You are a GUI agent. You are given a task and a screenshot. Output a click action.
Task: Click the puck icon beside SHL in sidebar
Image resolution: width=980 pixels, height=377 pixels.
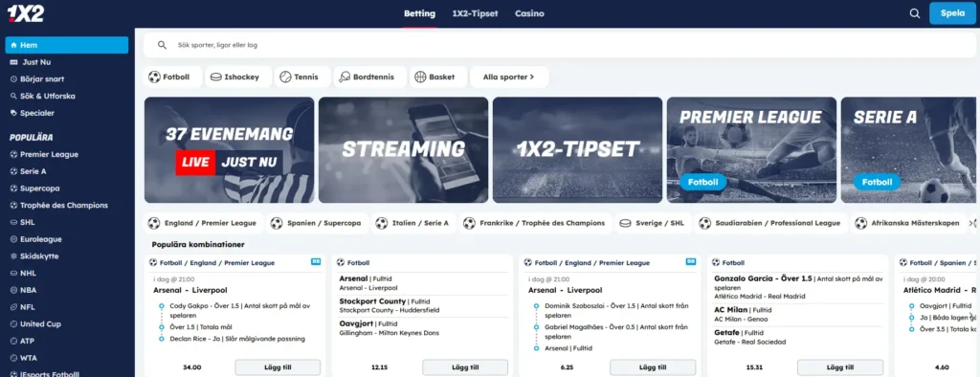tap(13, 222)
